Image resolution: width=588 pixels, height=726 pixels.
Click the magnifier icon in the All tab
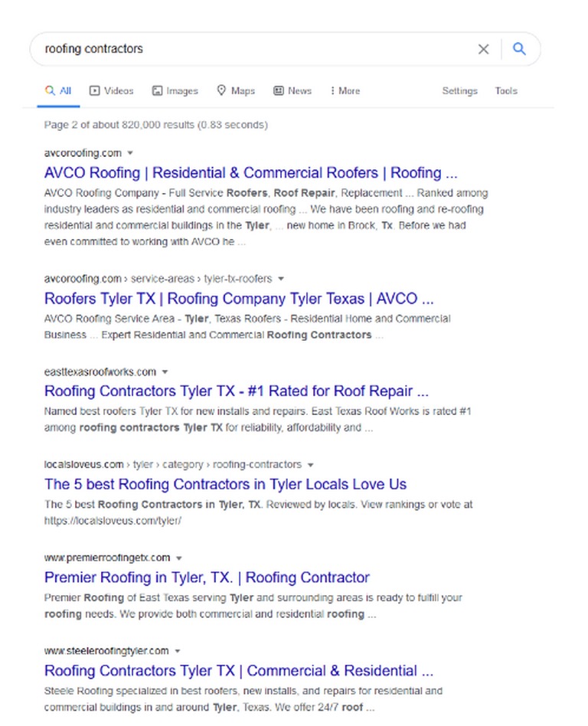(x=50, y=90)
